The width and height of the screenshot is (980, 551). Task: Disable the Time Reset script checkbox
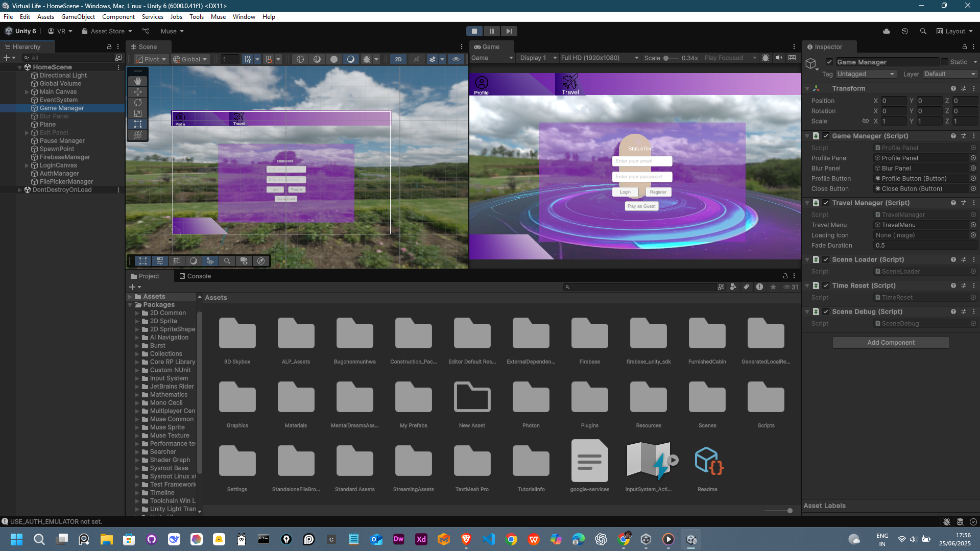click(x=826, y=285)
